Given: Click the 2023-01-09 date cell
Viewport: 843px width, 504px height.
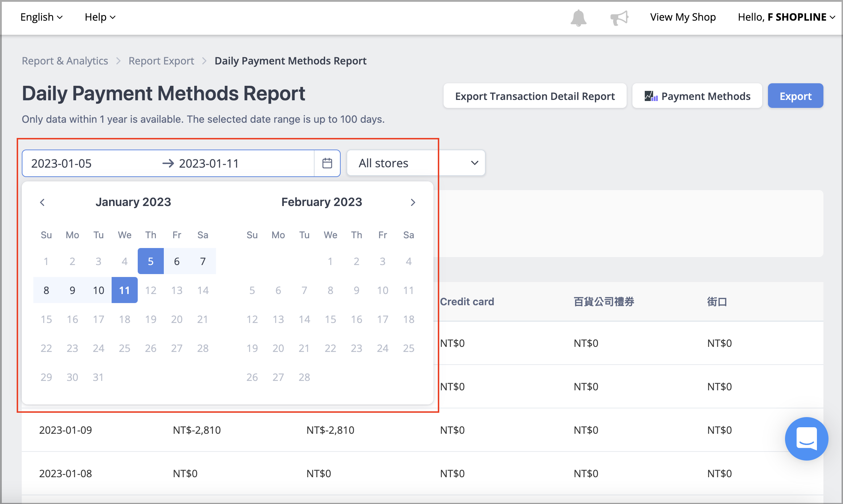Looking at the screenshot, I should [x=66, y=430].
